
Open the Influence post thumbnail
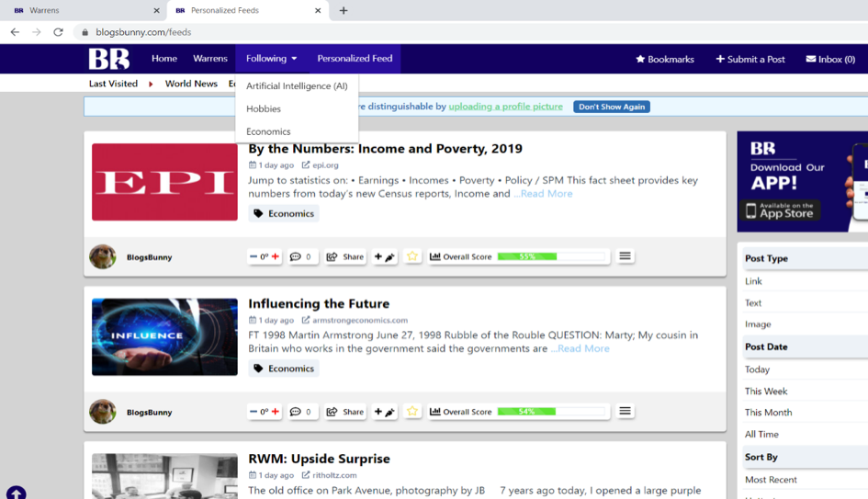[x=164, y=337]
